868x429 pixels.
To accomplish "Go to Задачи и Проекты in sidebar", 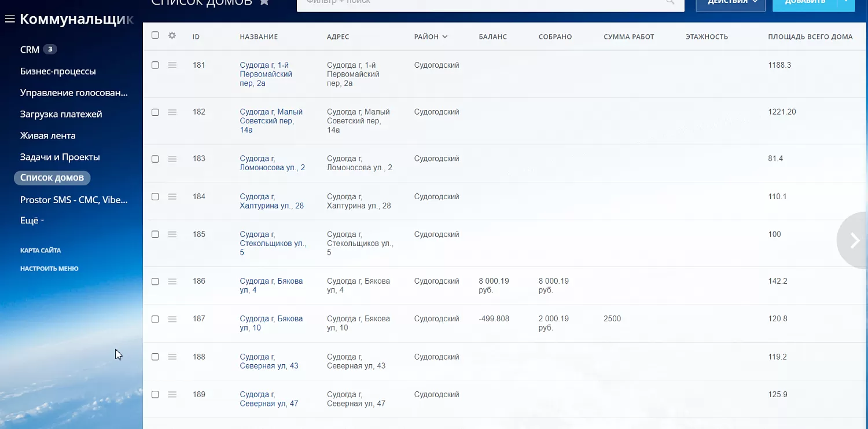I will tap(60, 157).
